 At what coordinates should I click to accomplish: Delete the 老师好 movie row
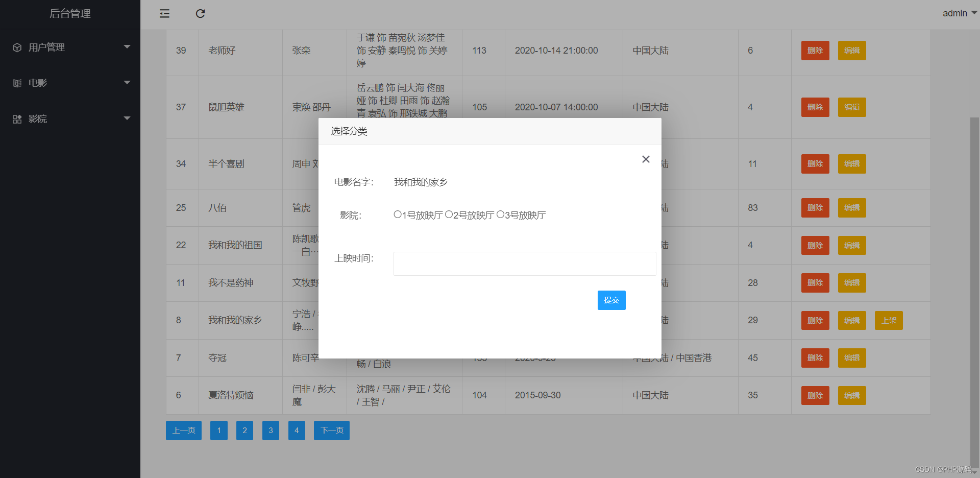(815, 51)
